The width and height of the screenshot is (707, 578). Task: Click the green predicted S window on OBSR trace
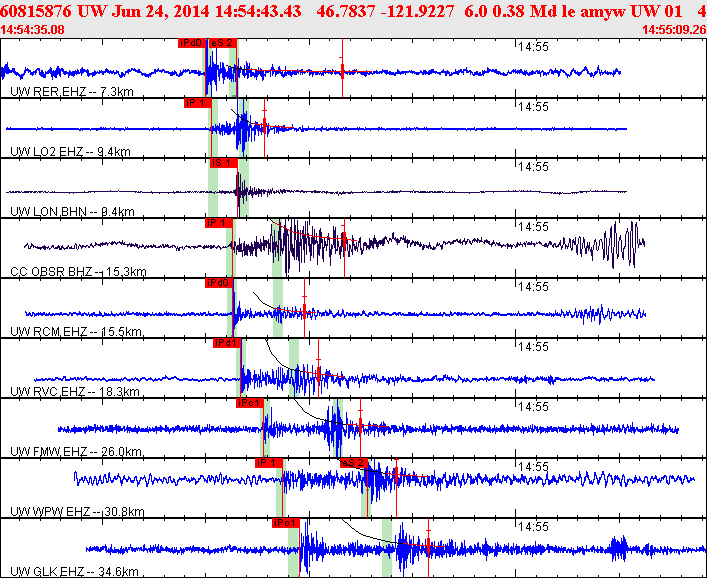point(277,248)
